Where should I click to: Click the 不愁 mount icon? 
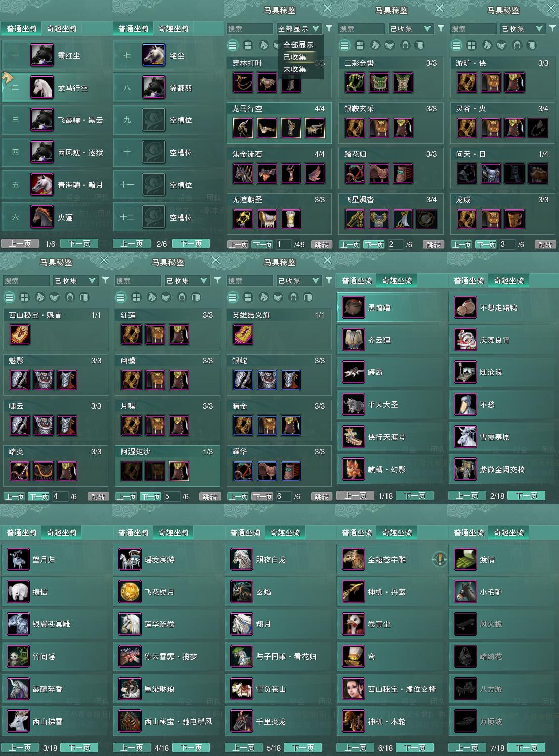[x=465, y=404]
